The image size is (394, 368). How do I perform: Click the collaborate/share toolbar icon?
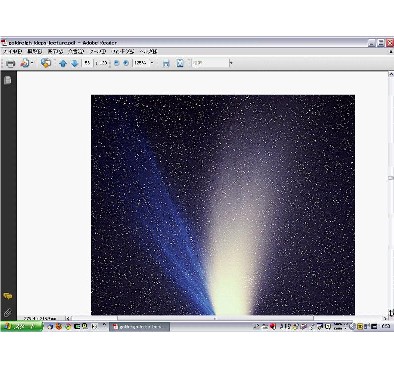coord(46,63)
